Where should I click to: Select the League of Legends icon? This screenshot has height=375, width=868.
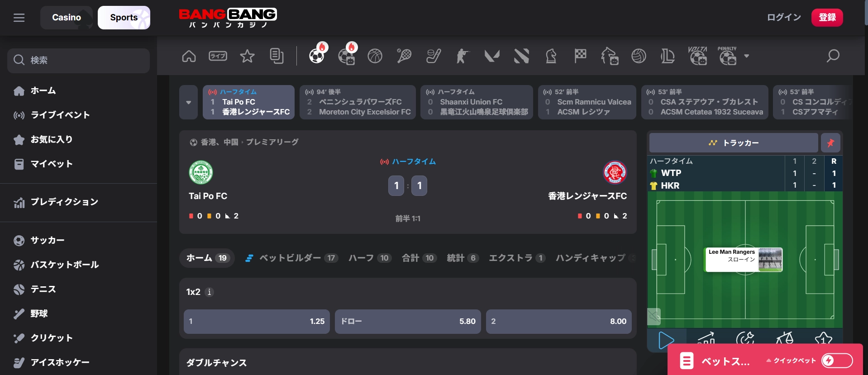(x=668, y=56)
